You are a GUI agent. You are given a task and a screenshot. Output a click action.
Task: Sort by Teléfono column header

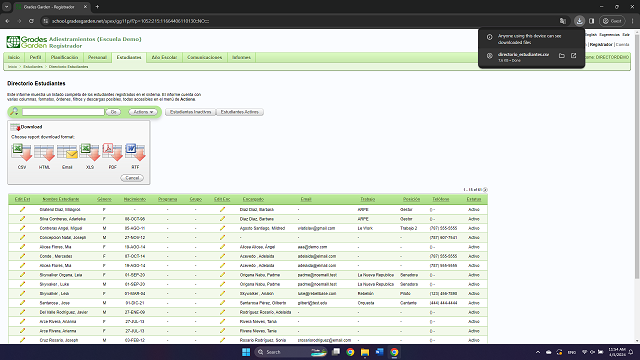pos(441,199)
